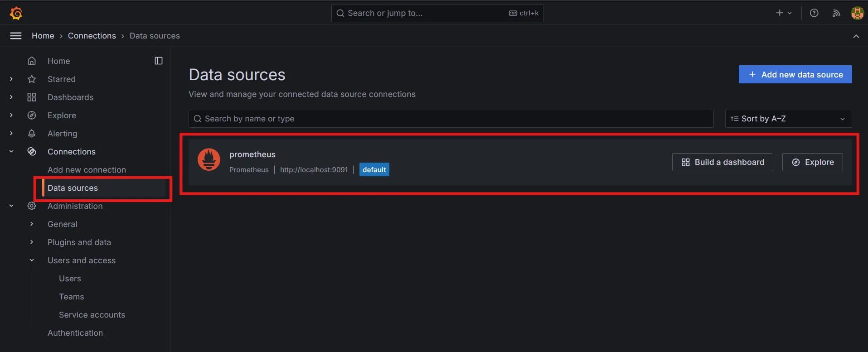Screen dimensions: 868x352
Task: Expand the Dashboards section chevron
Action: (11, 97)
